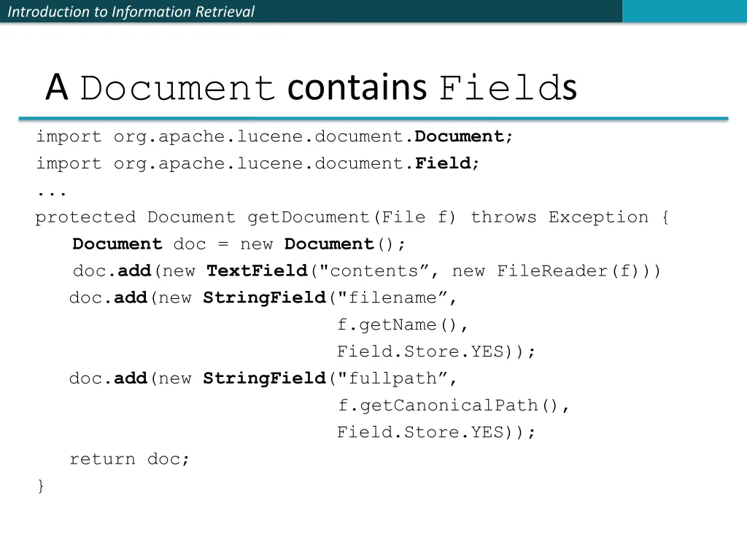Click the 'Introduction to Information Retrieval' header text

click(131, 12)
